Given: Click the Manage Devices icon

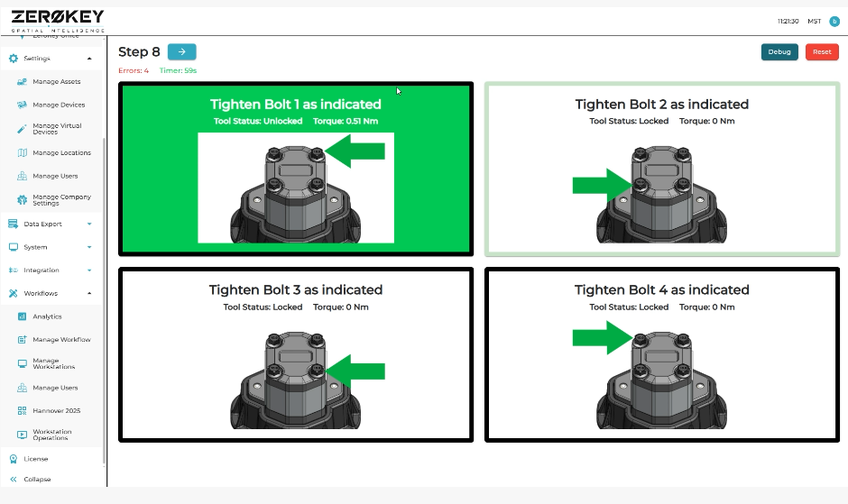Looking at the screenshot, I should pos(23,105).
